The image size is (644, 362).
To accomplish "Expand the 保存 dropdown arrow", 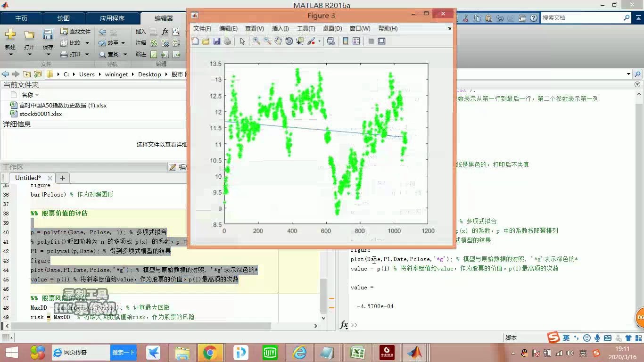I will 48,54.
